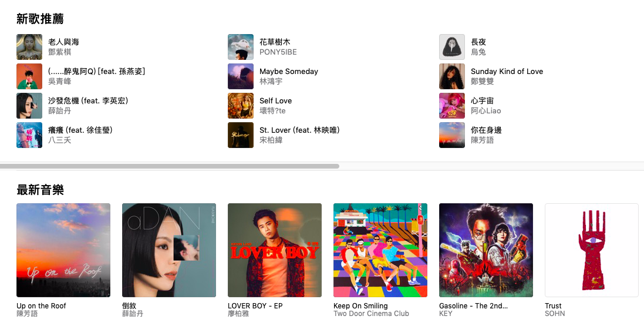
Task: Open the 心宇宙 song cover
Action: pyautogui.click(x=452, y=106)
